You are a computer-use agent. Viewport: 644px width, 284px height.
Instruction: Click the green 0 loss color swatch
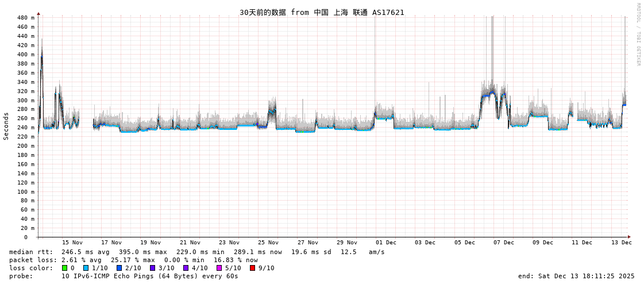pyautogui.click(x=65, y=268)
